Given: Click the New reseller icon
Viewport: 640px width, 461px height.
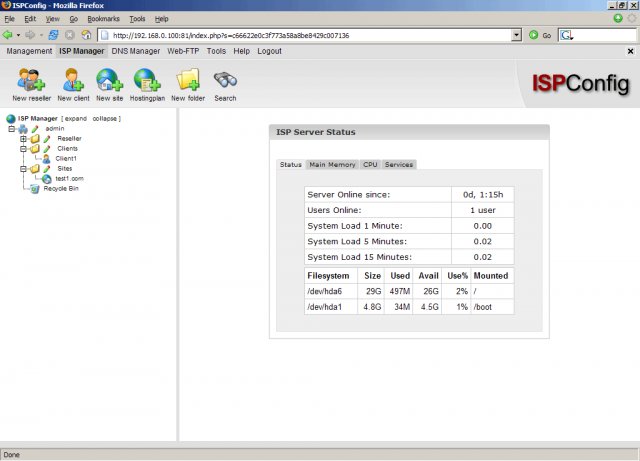Looking at the screenshot, I should pos(32,80).
